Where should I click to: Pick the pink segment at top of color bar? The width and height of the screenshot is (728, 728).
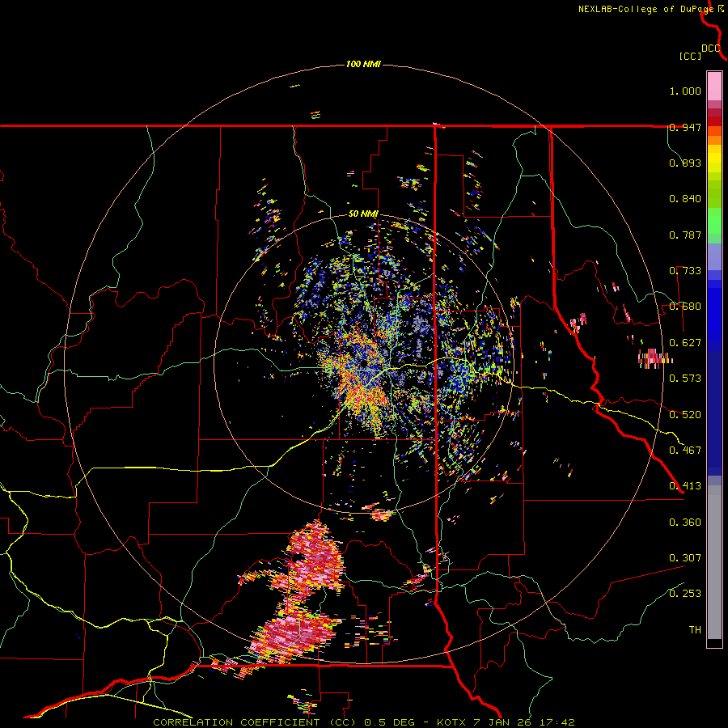tap(714, 87)
